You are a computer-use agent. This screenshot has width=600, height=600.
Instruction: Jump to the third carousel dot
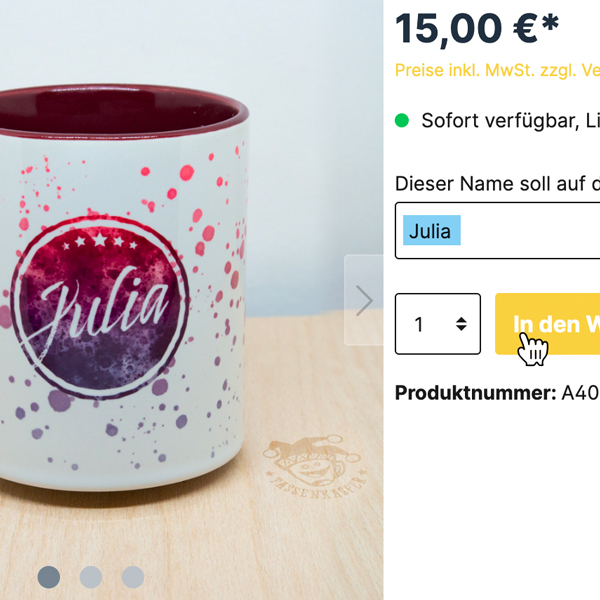pyautogui.click(x=133, y=577)
